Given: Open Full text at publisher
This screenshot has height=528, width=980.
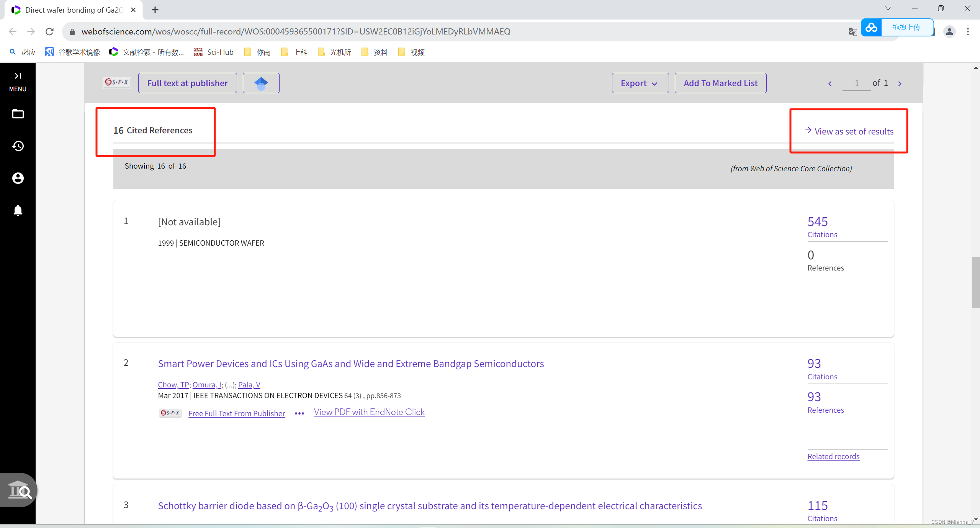Looking at the screenshot, I should pyautogui.click(x=187, y=83).
